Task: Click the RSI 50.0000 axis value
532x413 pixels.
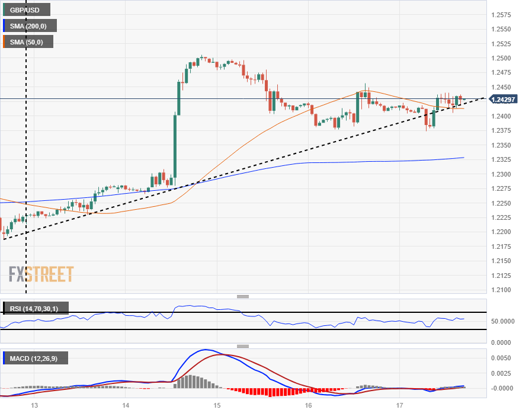Action: (503, 321)
